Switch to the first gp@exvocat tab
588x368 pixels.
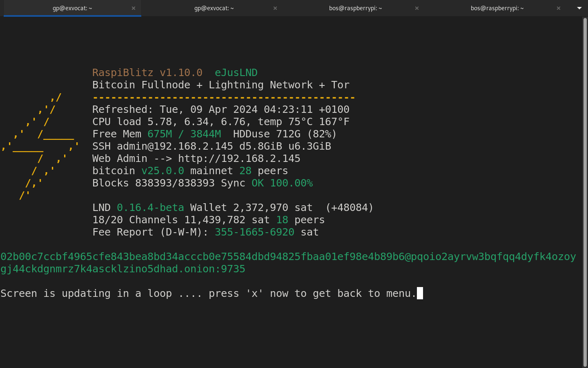point(72,8)
